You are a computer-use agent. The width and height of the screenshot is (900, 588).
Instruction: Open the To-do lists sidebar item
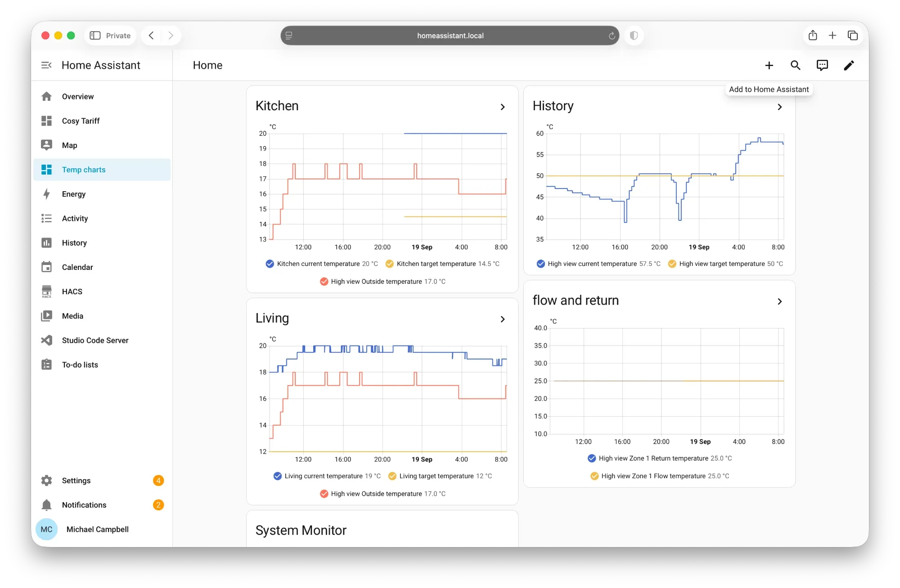click(x=102, y=364)
